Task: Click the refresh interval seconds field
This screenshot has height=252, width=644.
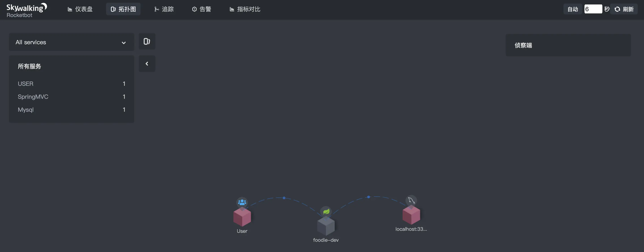Action: [x=593, y=9]
